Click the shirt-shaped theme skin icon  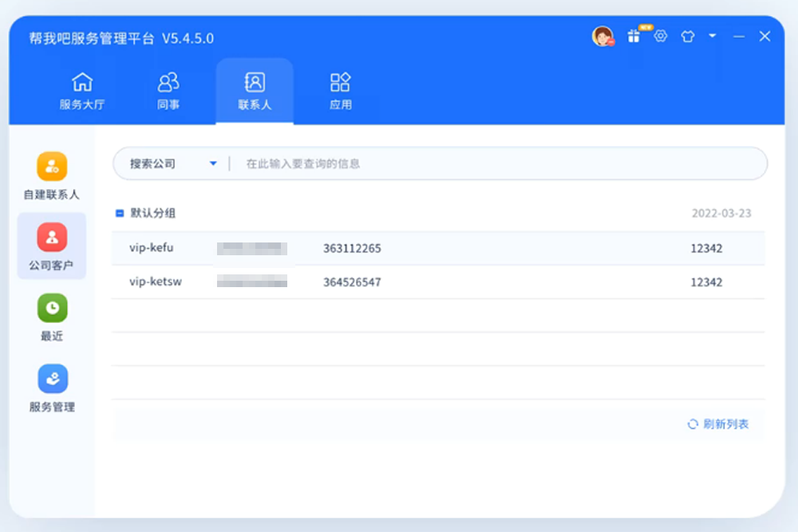687,37
